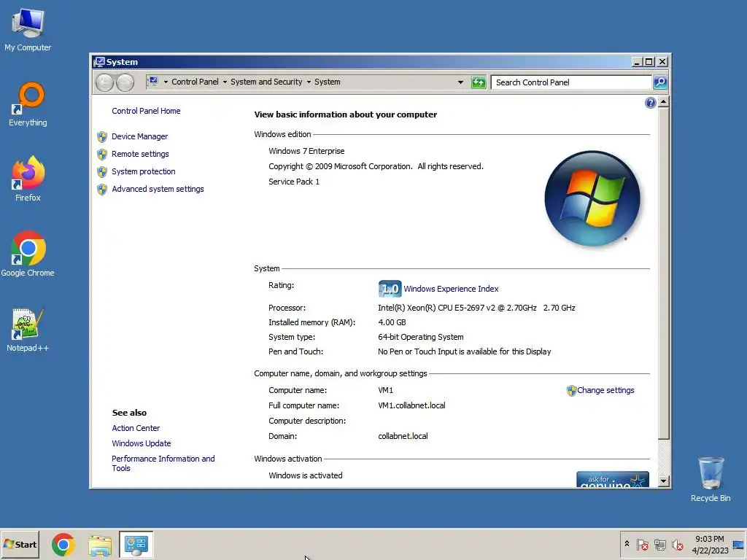Refresh the Control Panel address bar
747x560 pixels.
pos(479,82)
